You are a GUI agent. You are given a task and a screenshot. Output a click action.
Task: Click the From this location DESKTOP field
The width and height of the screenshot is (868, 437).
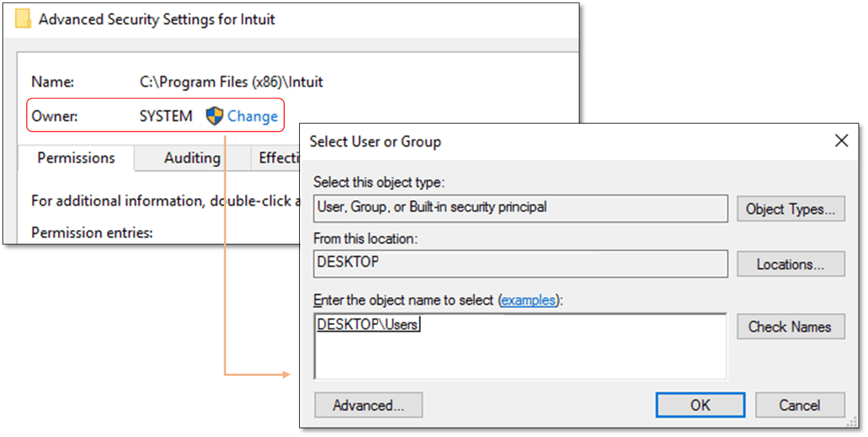pos(520,264)
